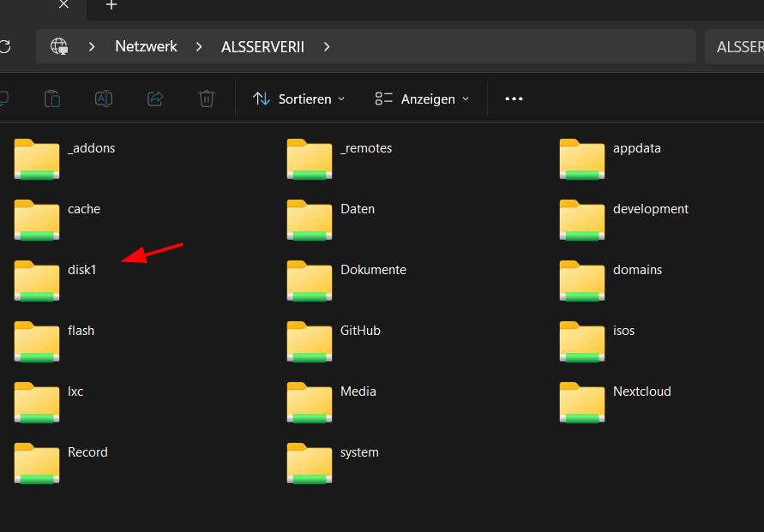Viewport: 764px width, 532px height.
Task: Click the domains folder label
Action: tap(637, 270)
